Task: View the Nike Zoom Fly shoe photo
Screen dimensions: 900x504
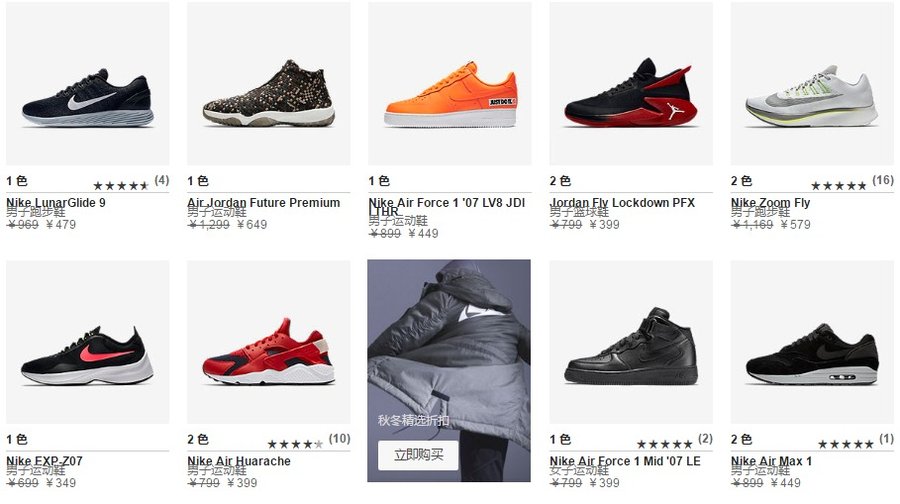Action: [812, 84]
